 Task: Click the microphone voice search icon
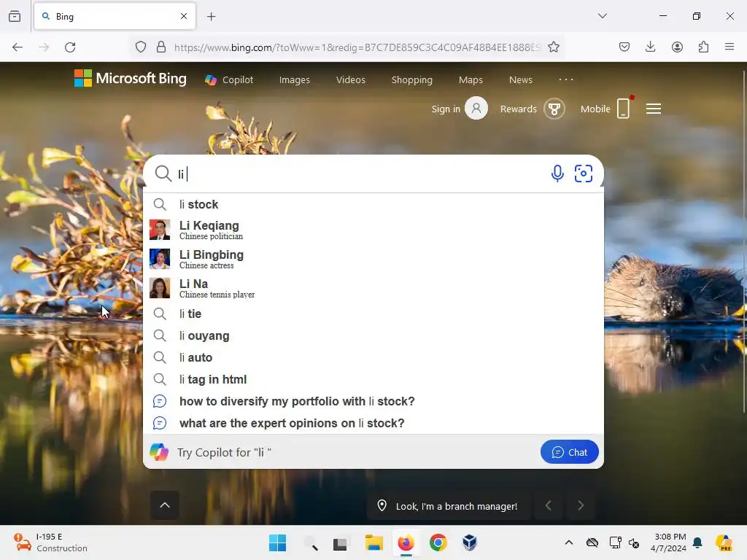pyautogui.click(x=557, y=174)
